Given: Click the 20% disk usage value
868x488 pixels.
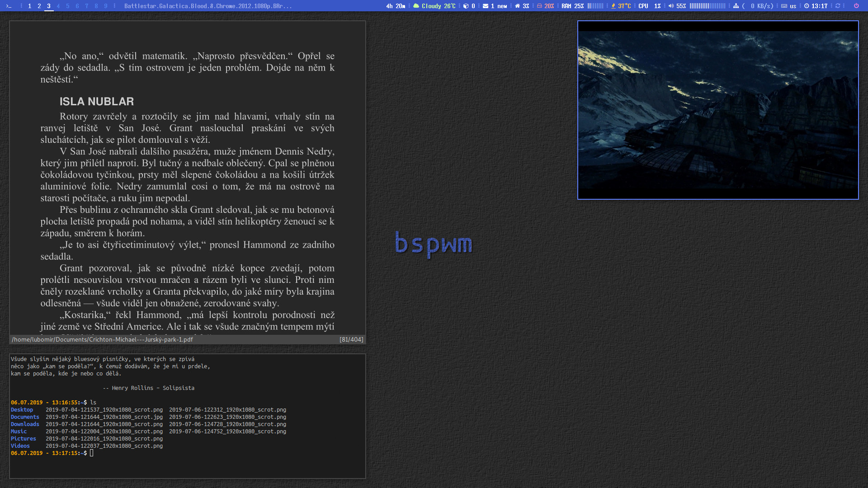Looking at the screenshot, I should coord(549,6).
